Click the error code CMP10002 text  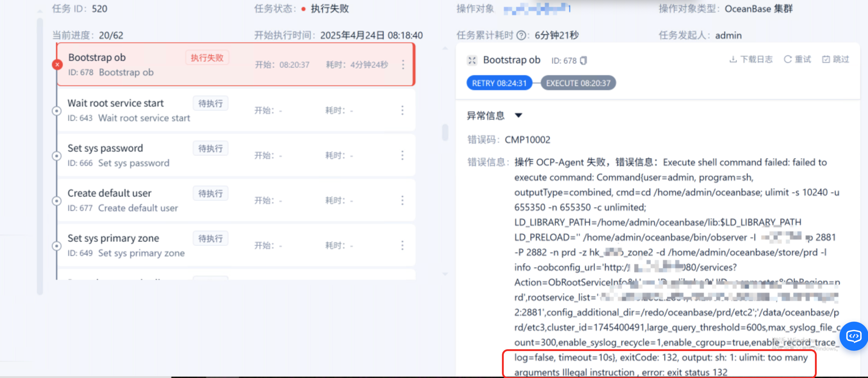(x=527, y=140)
